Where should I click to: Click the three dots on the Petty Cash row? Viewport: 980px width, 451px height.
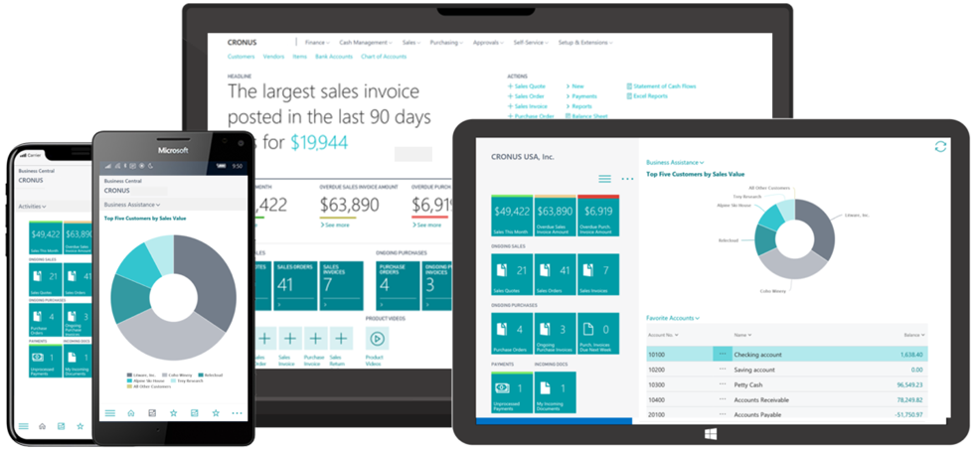(x=723, y=384)
